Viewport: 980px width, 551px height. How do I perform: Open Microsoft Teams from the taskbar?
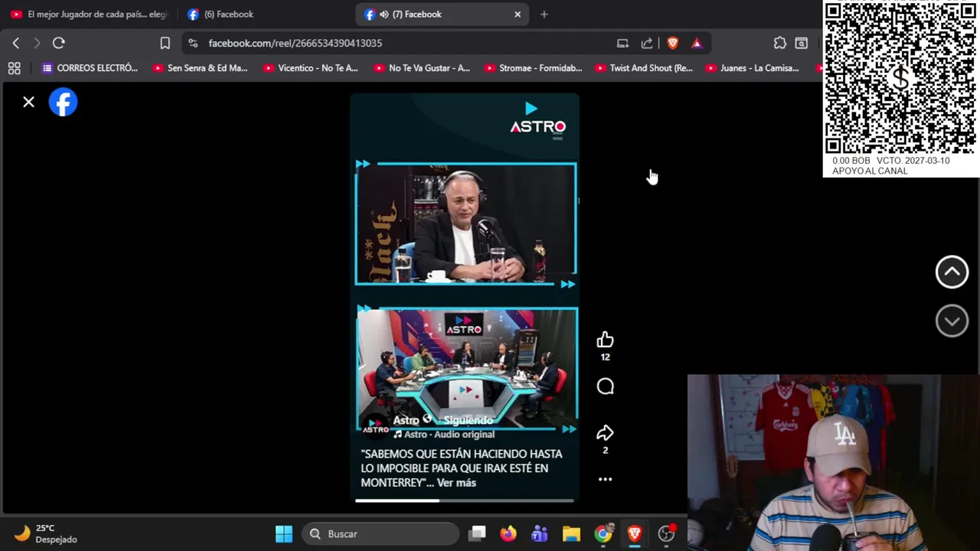(540, 533)
